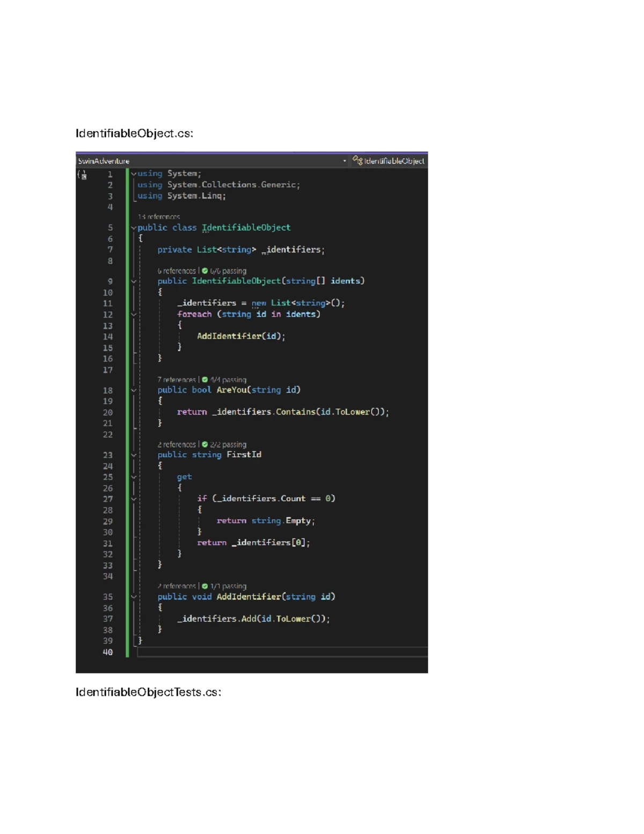Image resolution: width=644 pixels, height=834 pixels.
Task: Click 'return _identifiers[0];' on line 31
Action: (253, 543)
